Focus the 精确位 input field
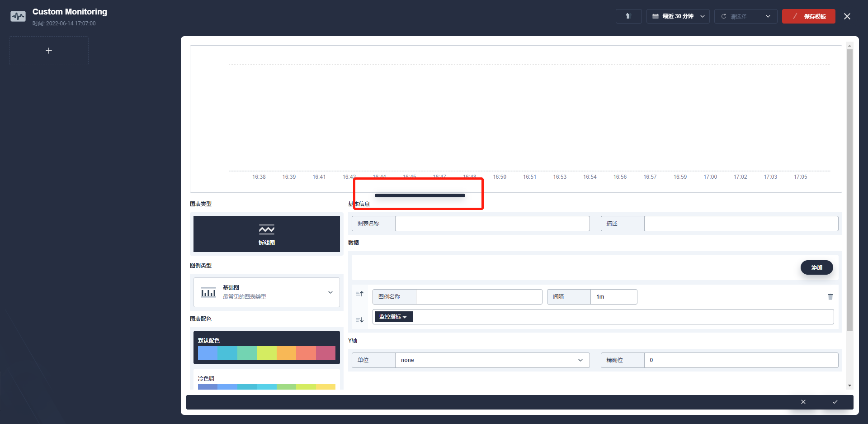 741,360
